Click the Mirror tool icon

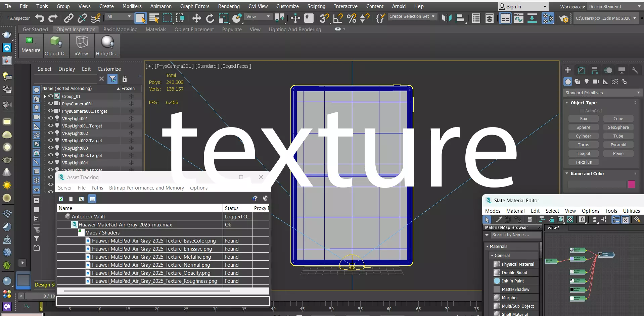(447, 18)
